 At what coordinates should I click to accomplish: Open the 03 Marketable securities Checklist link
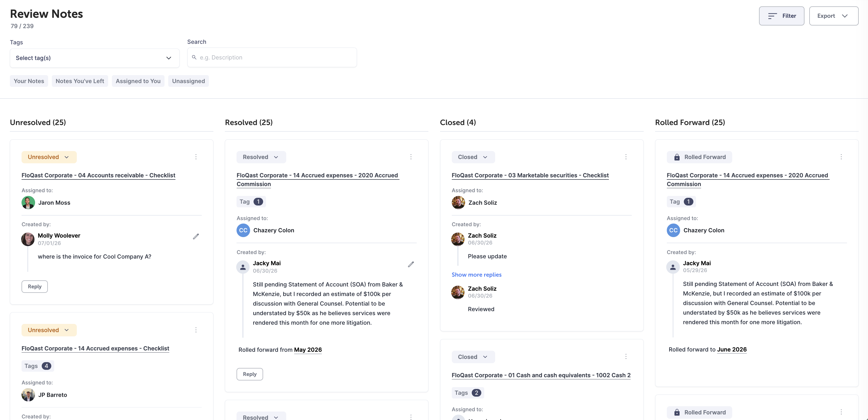point(530,175)
